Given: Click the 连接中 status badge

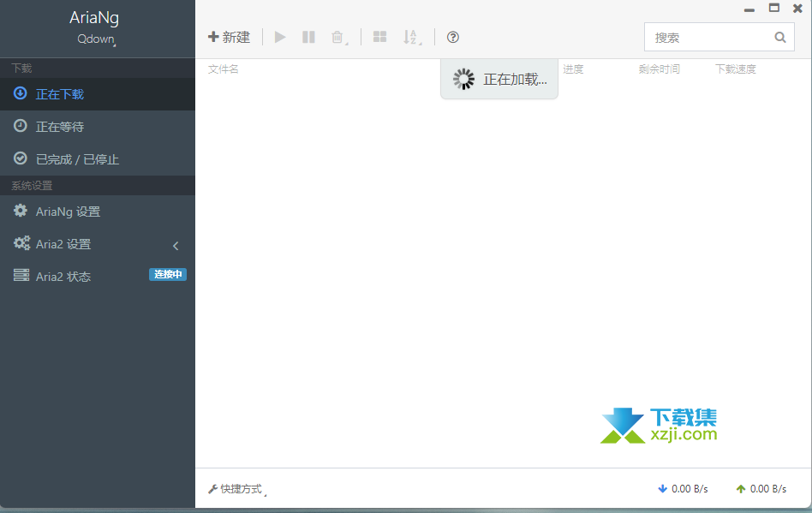Looking at the screenshot, I should [168, 274].
